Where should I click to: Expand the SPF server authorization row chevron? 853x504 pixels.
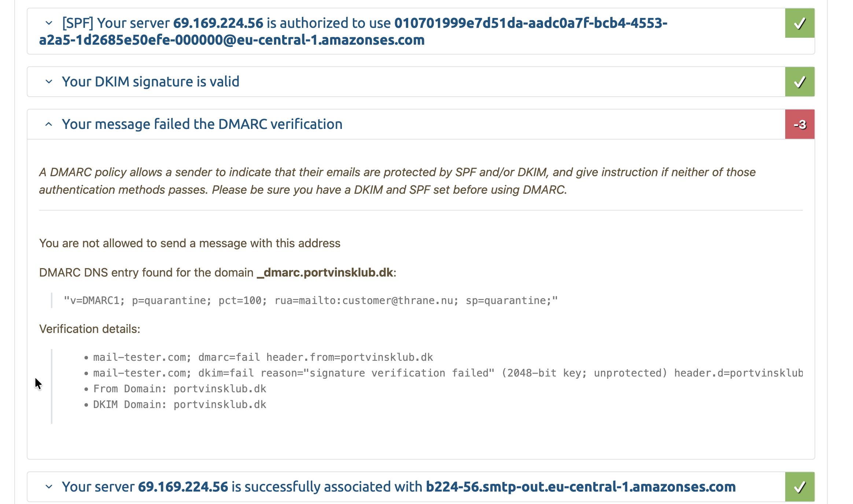point(49,23)
